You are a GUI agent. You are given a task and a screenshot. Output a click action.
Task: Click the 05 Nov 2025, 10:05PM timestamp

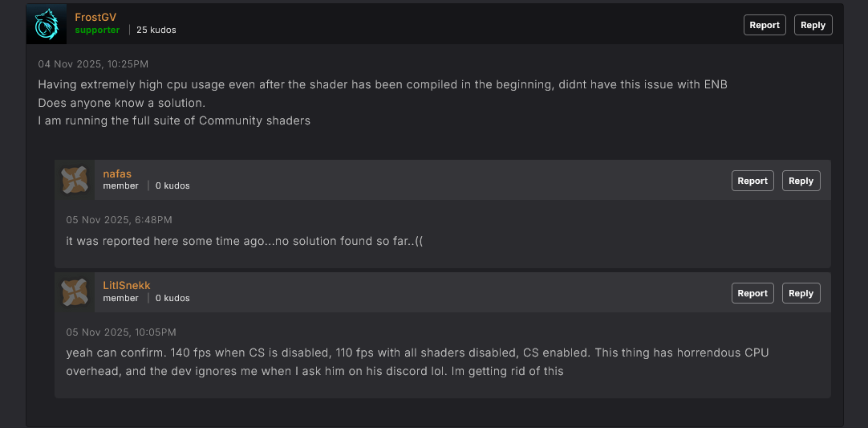point(121,332)
